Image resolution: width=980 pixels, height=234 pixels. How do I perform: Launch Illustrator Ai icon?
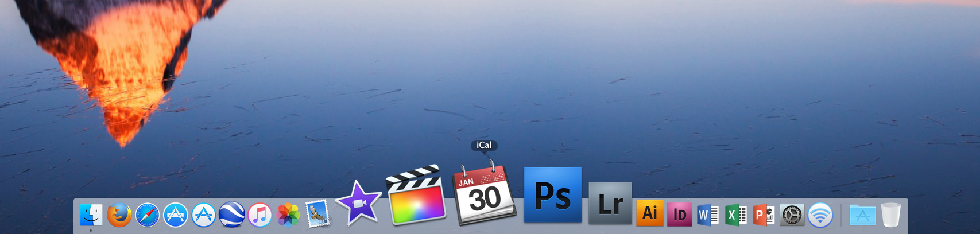[x=650, y=213]
